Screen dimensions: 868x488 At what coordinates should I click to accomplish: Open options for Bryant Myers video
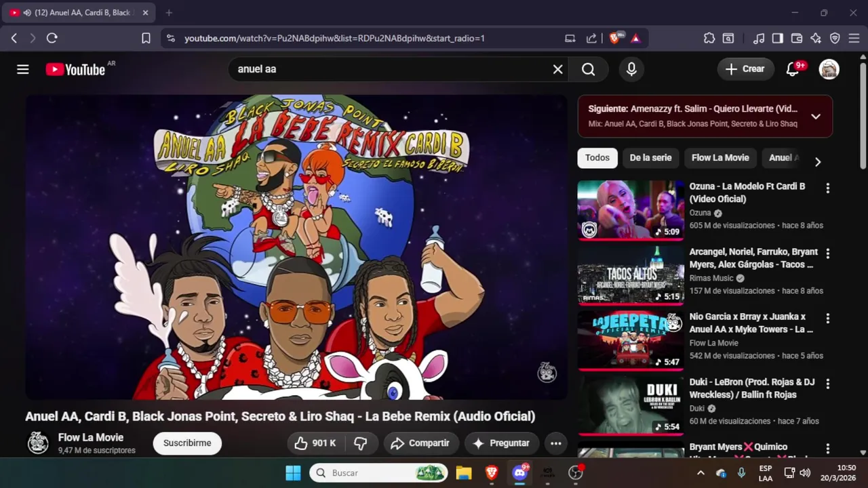click(827, 449)
